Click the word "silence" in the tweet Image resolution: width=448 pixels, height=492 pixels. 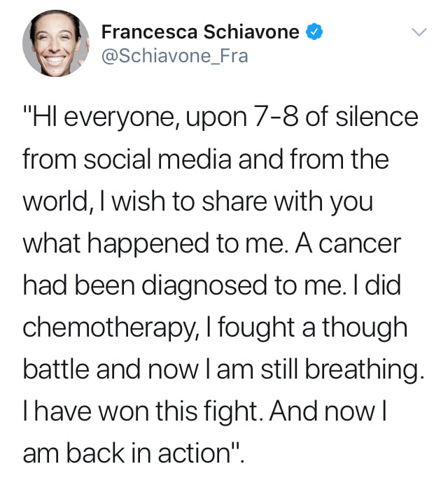click(x=377, y=117)
